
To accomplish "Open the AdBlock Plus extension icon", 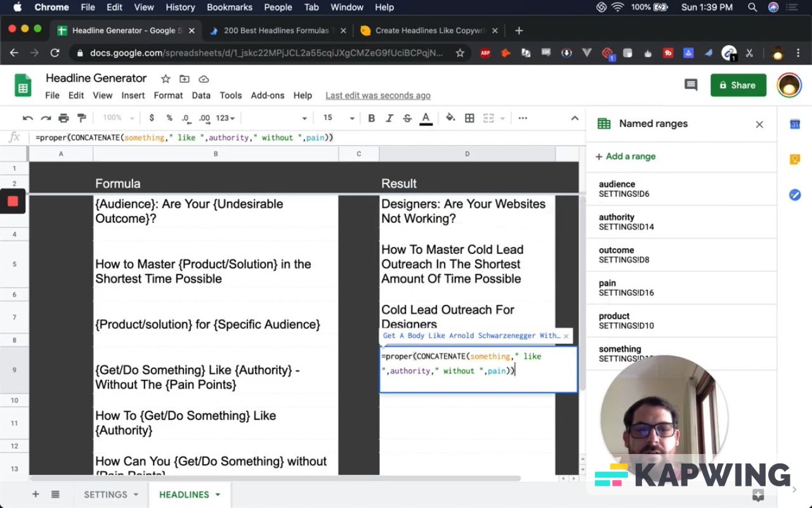I will tap(485, 53).
